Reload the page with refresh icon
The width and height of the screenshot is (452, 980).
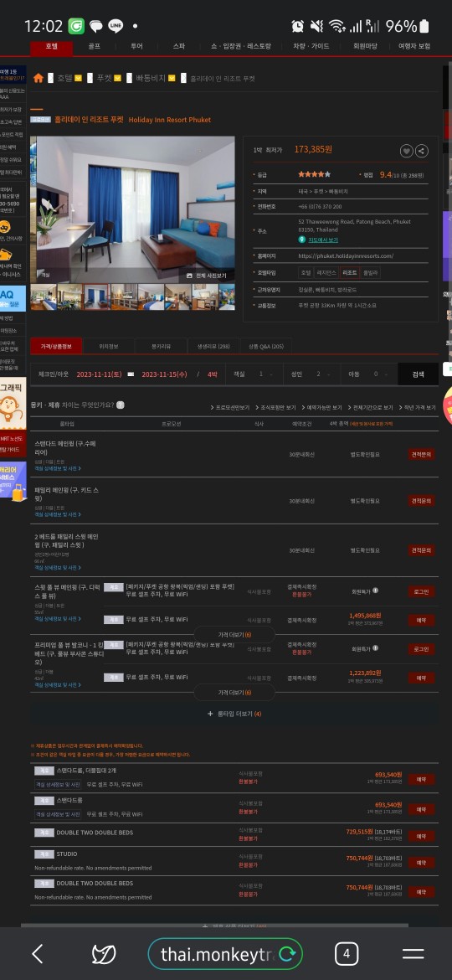(x=287, y=954)
